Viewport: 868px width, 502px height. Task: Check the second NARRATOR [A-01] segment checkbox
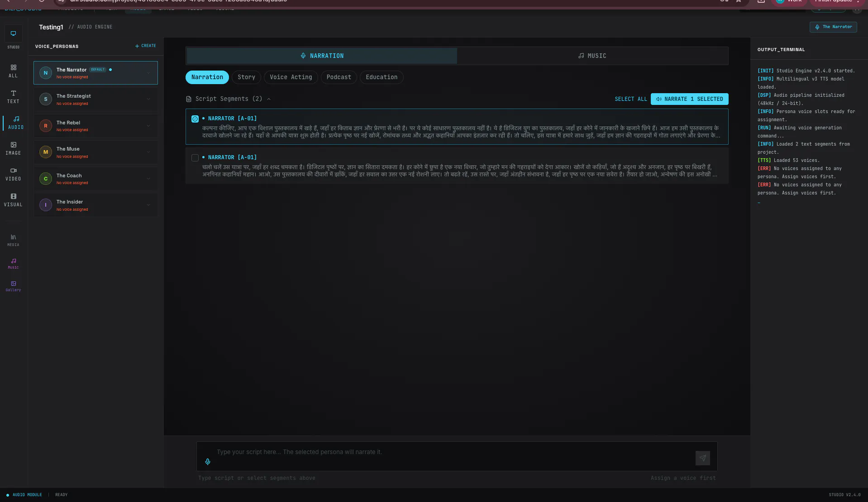[195, 158]
